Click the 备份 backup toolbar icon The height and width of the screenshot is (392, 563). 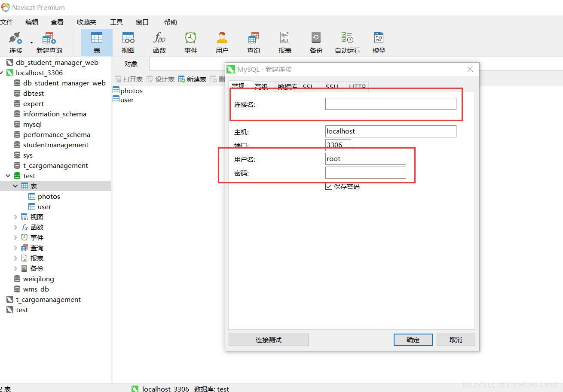click(316, 42)
